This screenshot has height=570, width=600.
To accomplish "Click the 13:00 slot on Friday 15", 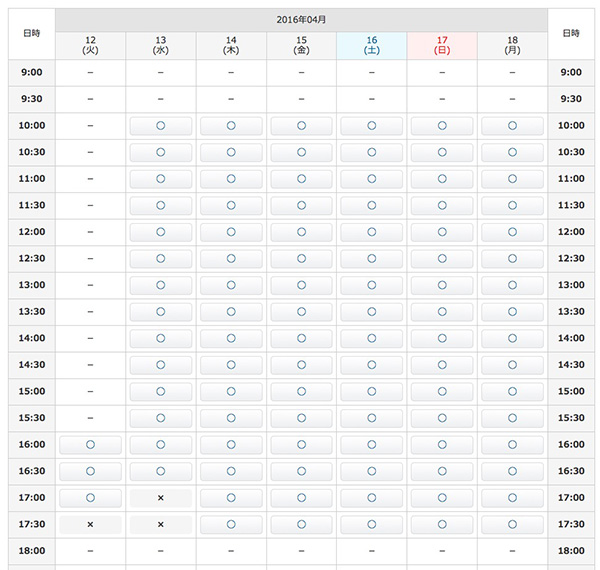I will (301, 285).
